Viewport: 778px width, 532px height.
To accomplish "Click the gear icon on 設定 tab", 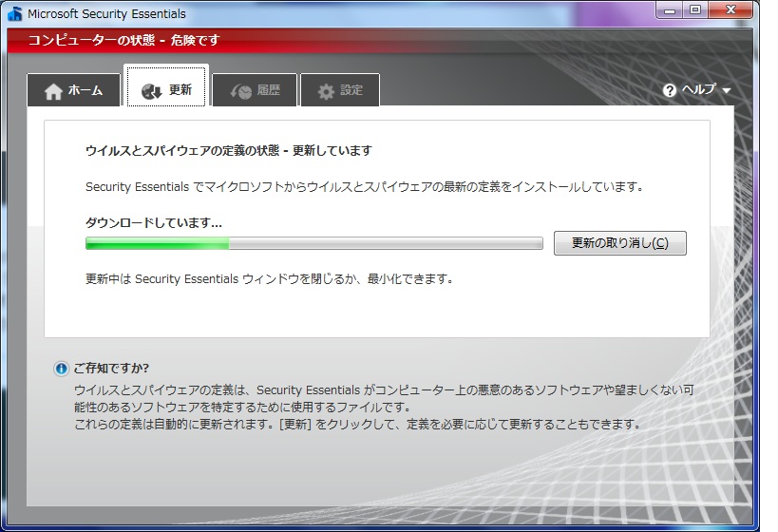I will click(326, 91).
